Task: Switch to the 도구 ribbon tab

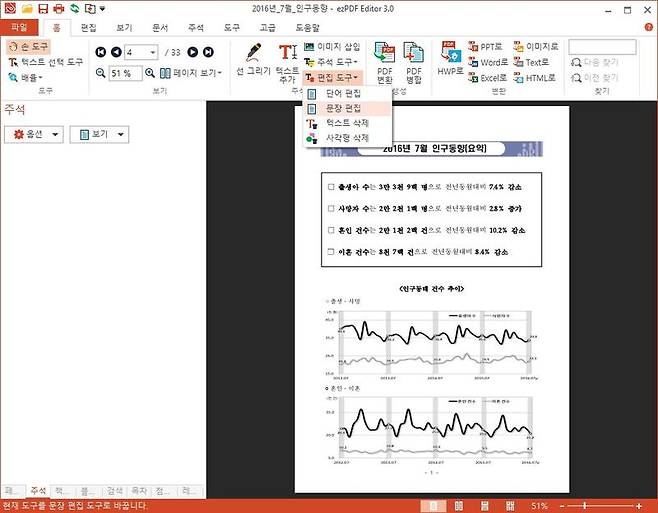Action: click(231, 28)
